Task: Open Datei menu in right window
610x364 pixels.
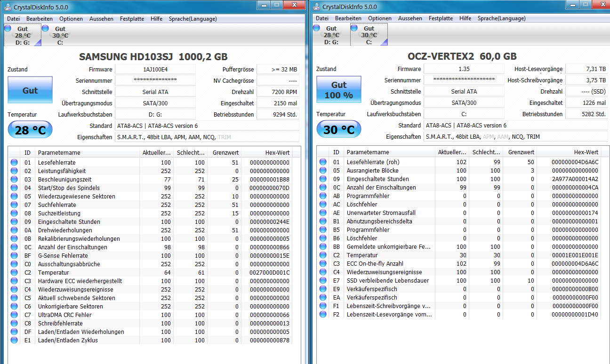Action: [322, 19]
